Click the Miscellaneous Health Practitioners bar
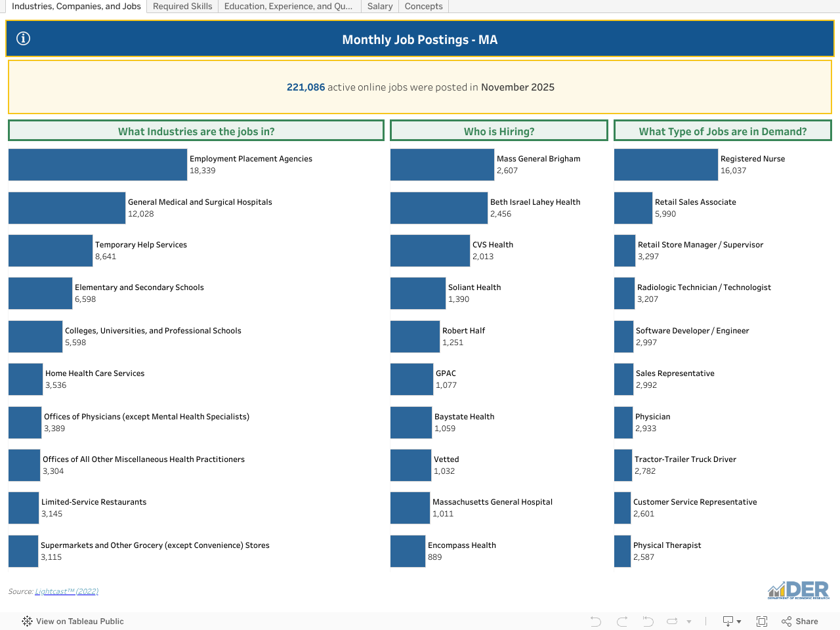Screen dimensions: 840x630 point(24,465)
